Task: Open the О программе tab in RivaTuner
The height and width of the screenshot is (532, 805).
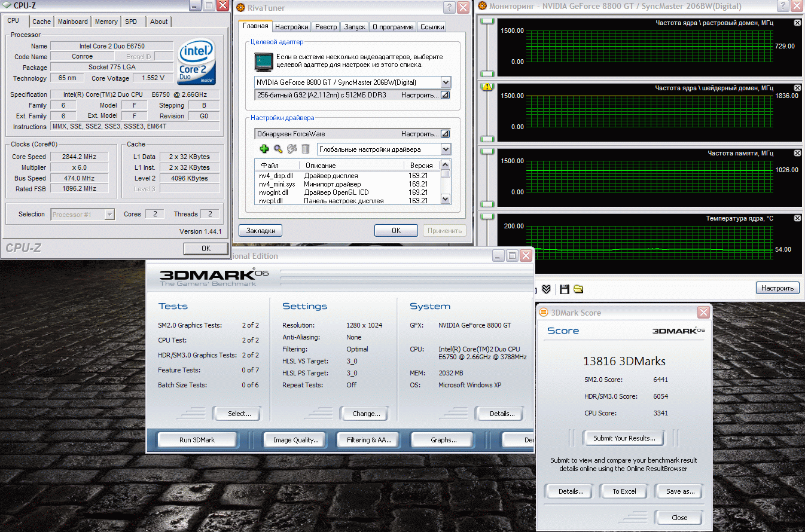Action: coord(392,27)
